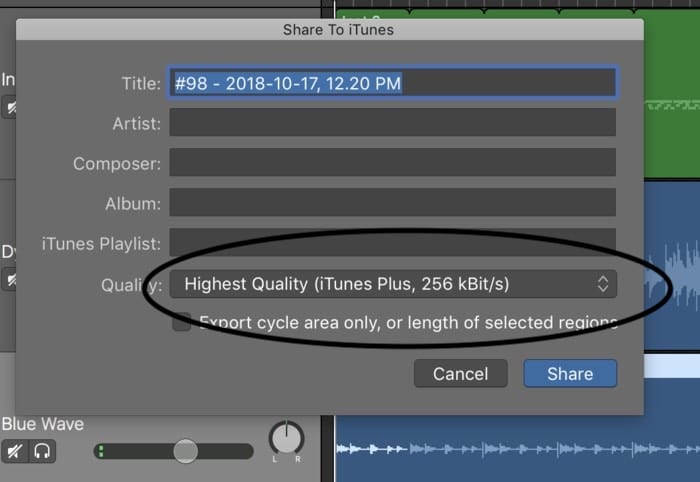Click the Title input field
This screenshot has height=482, width=700.
point(392,83)
